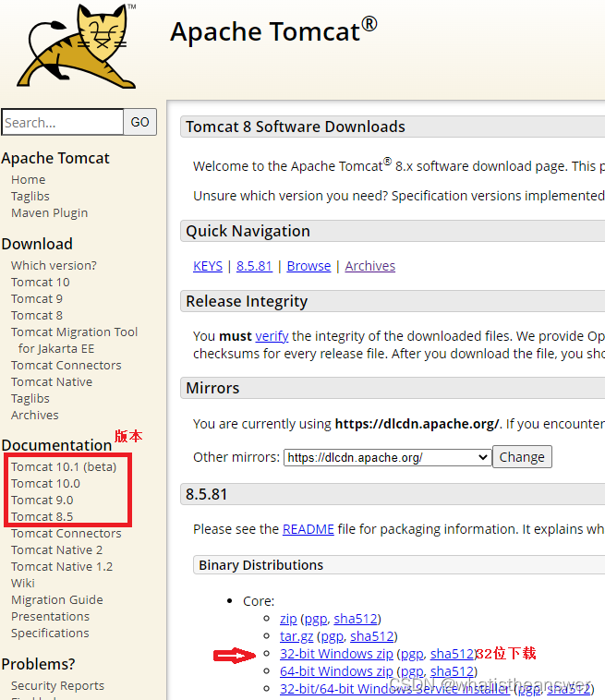
Task: Open Tomcat Native 2 documentation
Action: tap(56, 550)
